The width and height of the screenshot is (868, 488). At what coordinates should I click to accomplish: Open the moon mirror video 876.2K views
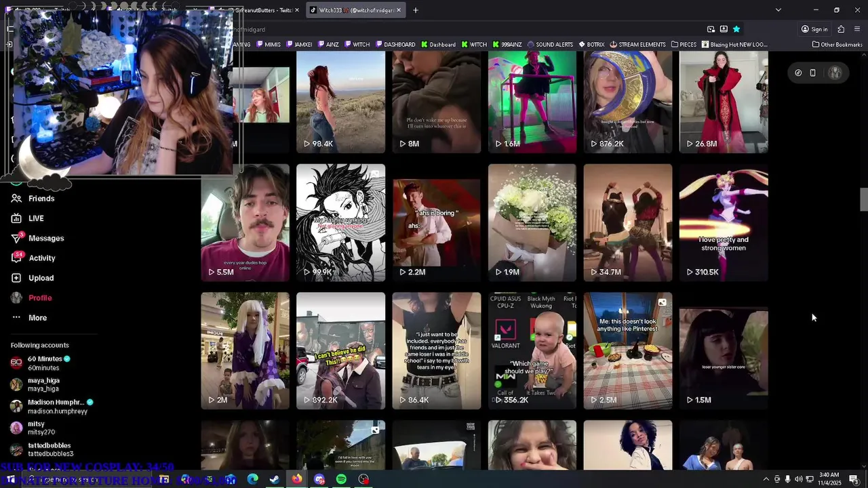628,102
